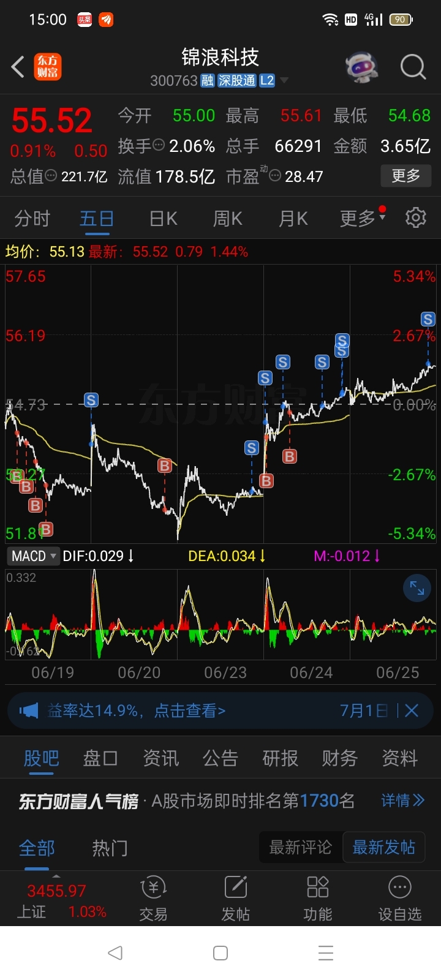Tap the search magnifier icon
This screenshot has width=441, height=980.
(x=413, y=67)
